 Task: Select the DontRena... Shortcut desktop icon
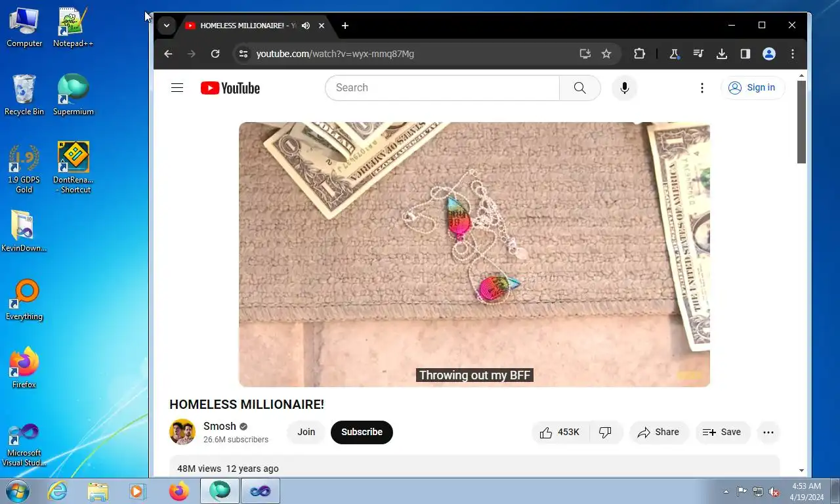click(x=73, y=169)
